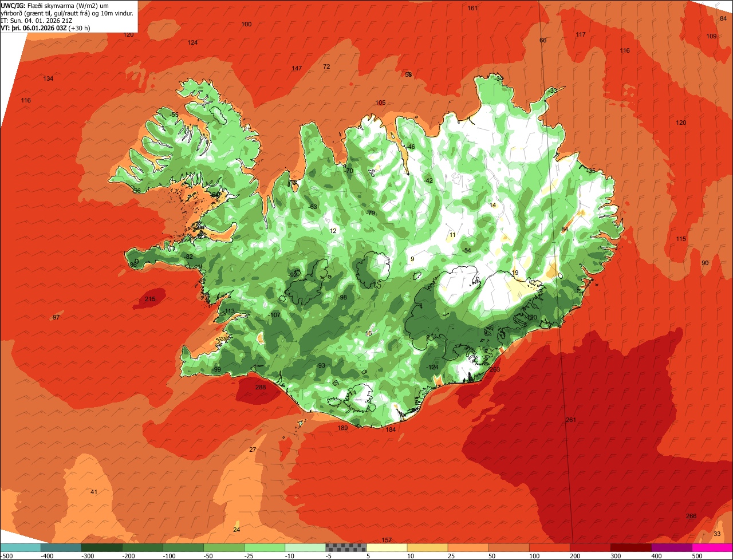
Task: Click the flux value '-93' in southern Iceland
Action: point(321,366)
